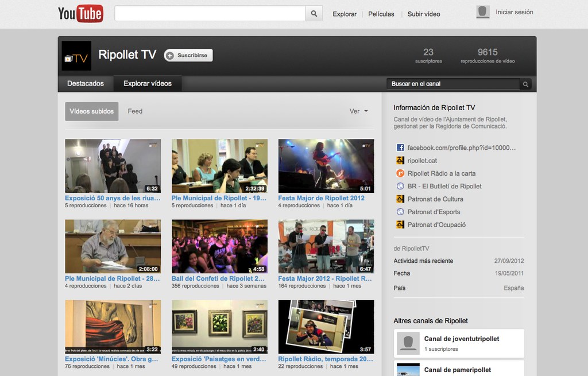Subscribe to Ripollet TV channel

point(188,55)
